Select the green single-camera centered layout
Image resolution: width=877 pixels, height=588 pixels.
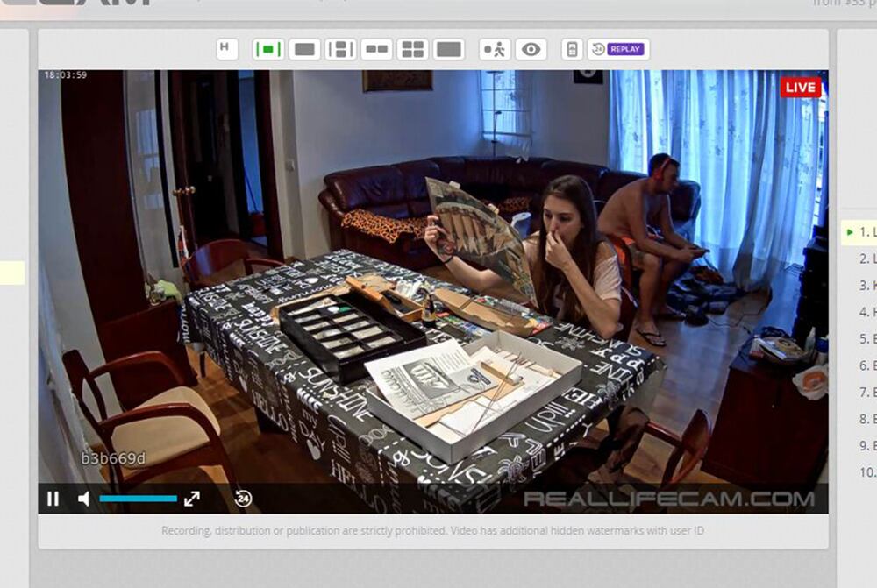point(267,50)
